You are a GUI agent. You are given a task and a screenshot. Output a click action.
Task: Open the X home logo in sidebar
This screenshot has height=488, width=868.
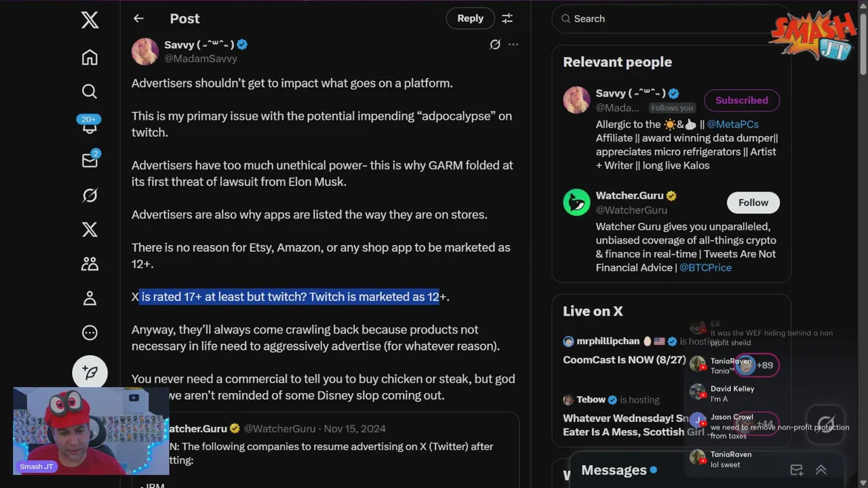(90, 20)
